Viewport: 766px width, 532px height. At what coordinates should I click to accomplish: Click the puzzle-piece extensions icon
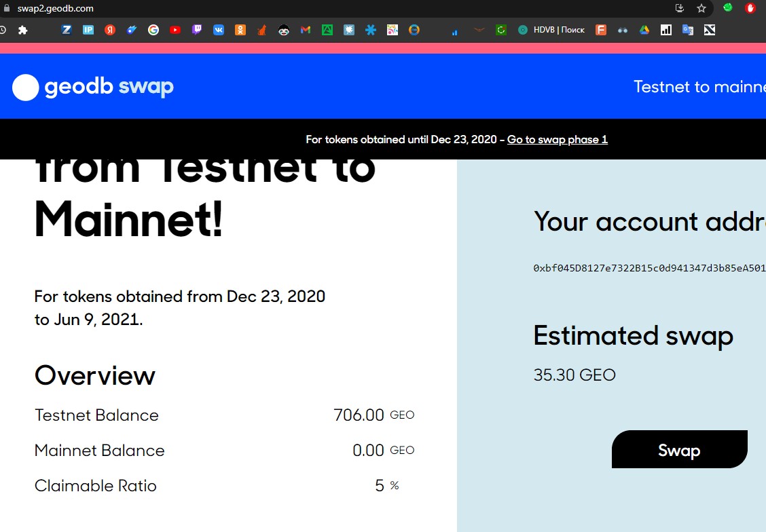(x=22, y=31)
